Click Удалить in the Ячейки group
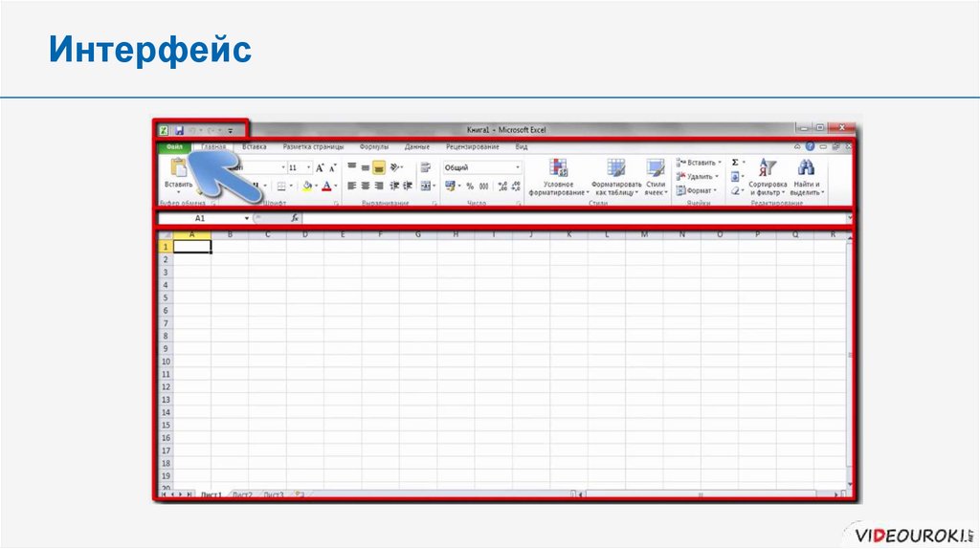Viewport: 980px width, 549px height. [x=698, y=177]
